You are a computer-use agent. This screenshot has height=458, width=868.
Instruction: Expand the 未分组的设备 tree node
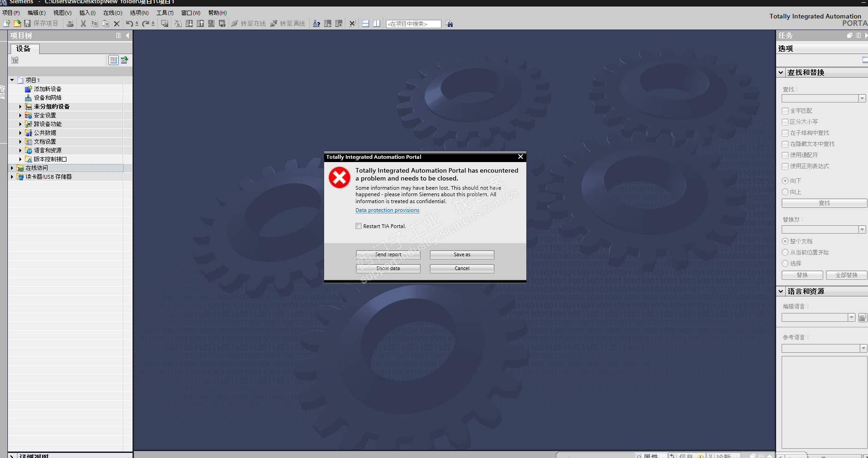coord(20,107)
